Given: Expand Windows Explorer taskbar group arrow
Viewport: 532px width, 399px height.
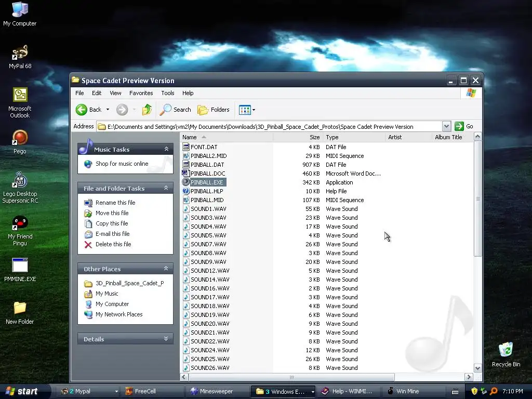Looking at the screenshot, I should point(312,392).
